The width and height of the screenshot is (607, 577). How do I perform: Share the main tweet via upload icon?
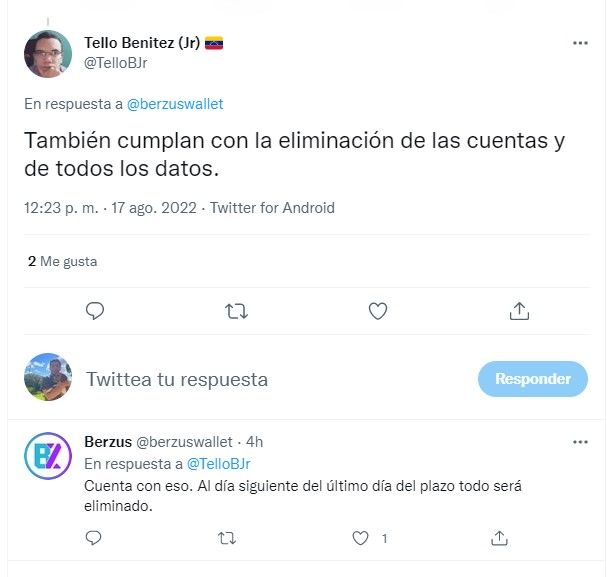click(519, 311)
